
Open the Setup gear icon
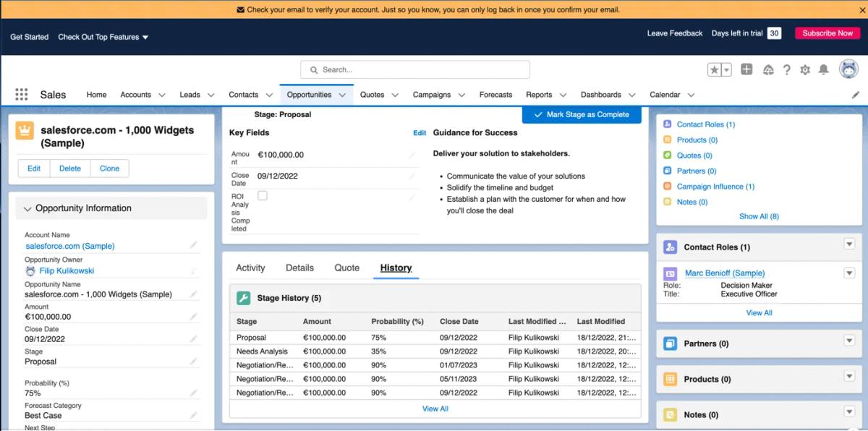click(805, 70)
